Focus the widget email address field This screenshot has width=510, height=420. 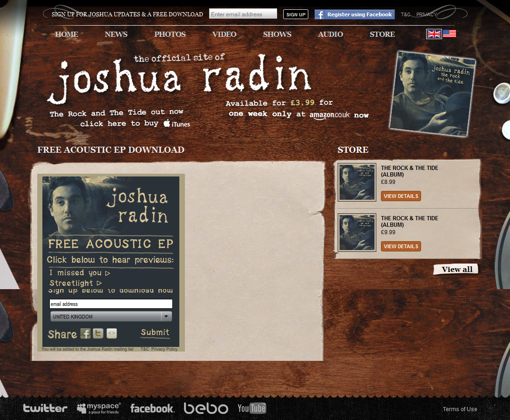coord(111,304)
